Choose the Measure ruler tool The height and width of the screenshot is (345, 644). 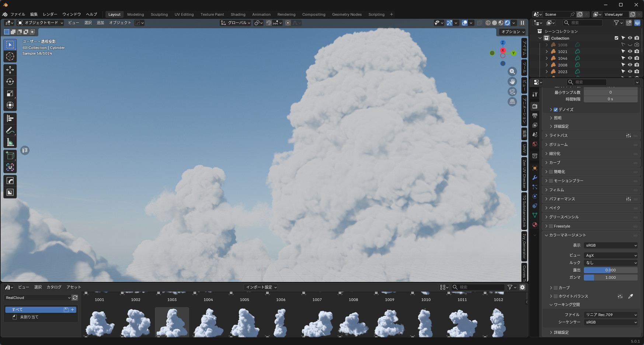click(10, 142)
